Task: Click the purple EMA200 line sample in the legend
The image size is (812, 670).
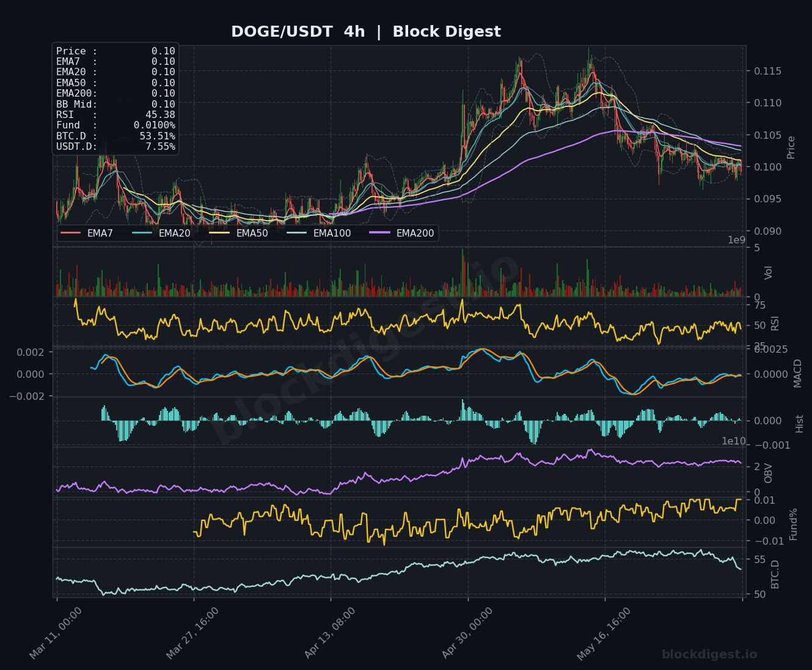Action: [380, 233]
